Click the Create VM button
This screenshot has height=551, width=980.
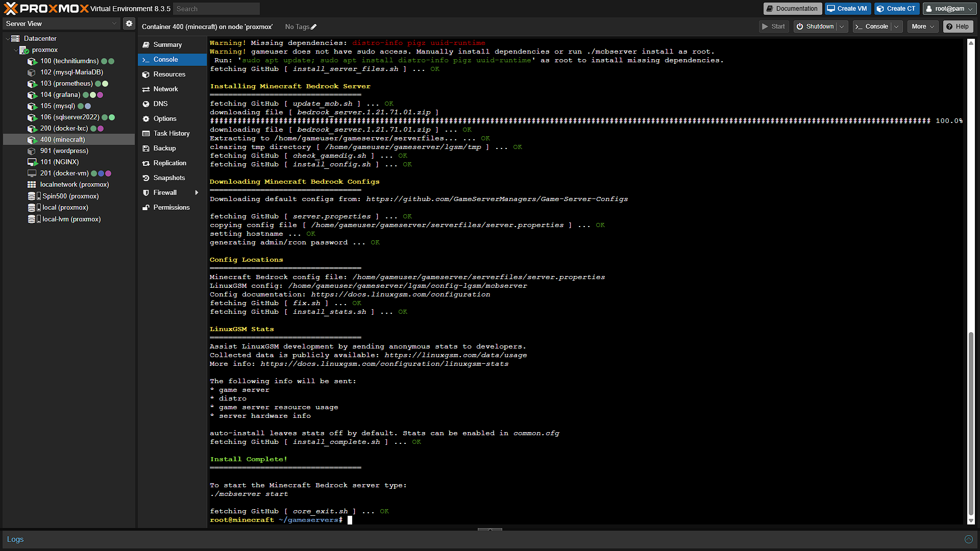pyautogui.click(x=847, y=9)
